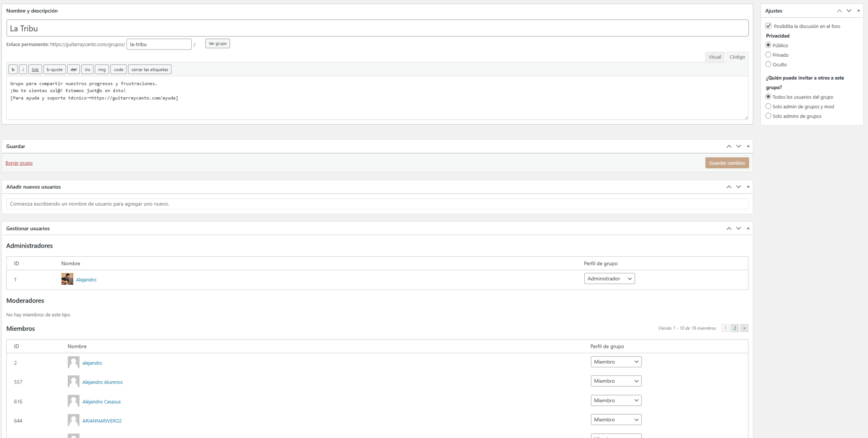
Task: Insert an image with the img quicktag
Action: click(x=102, y=70)
